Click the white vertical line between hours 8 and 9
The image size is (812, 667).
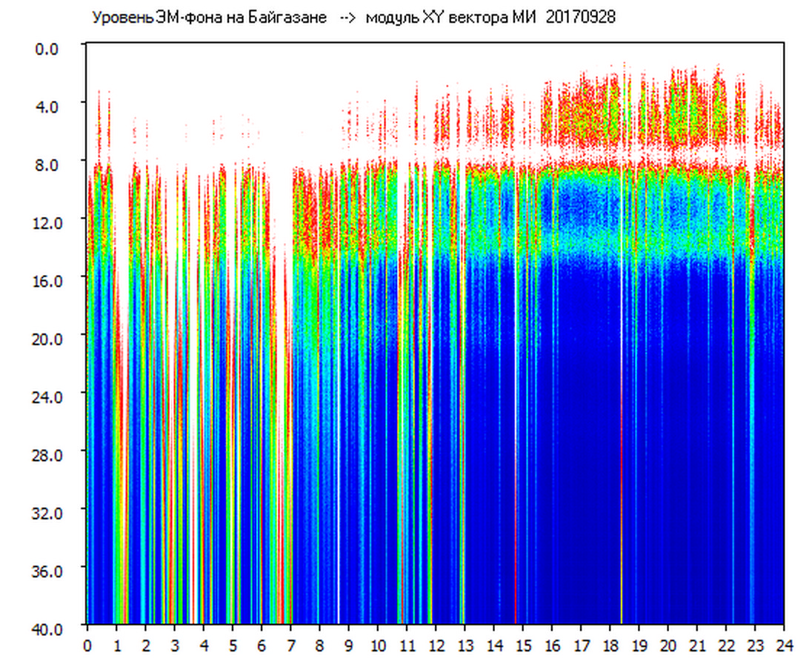pos(339,519)
